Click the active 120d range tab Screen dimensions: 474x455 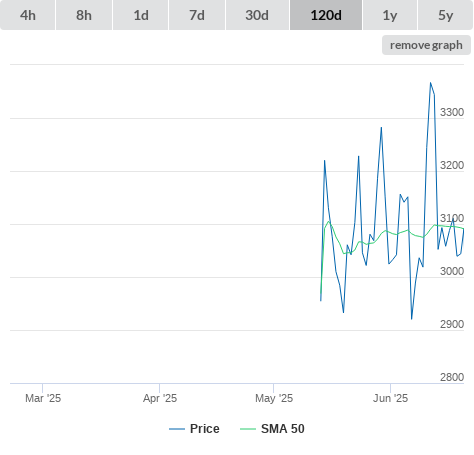326,15
